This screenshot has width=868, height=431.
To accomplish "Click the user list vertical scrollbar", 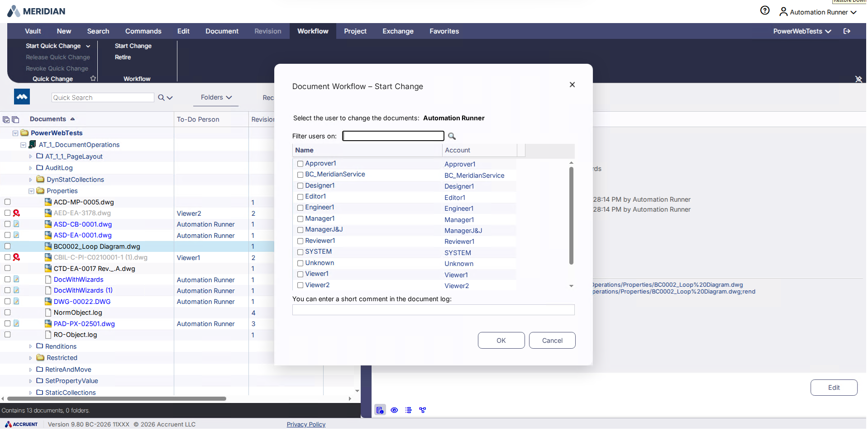I will (571, 215).
